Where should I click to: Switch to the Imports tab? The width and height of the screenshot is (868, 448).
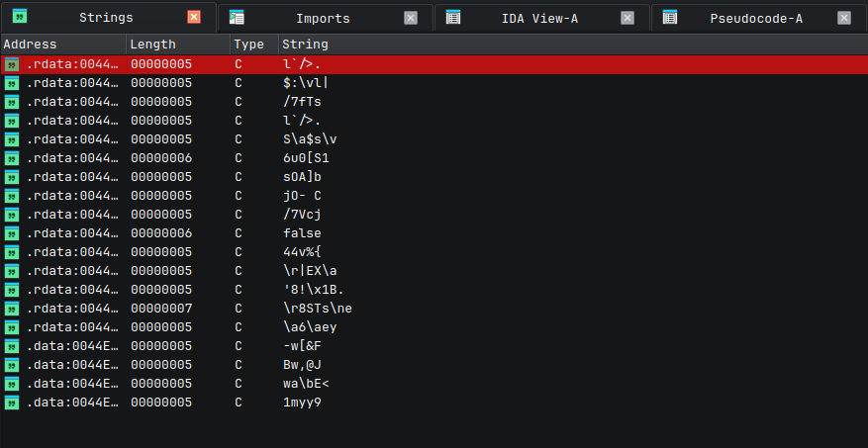tap(325, 18)
